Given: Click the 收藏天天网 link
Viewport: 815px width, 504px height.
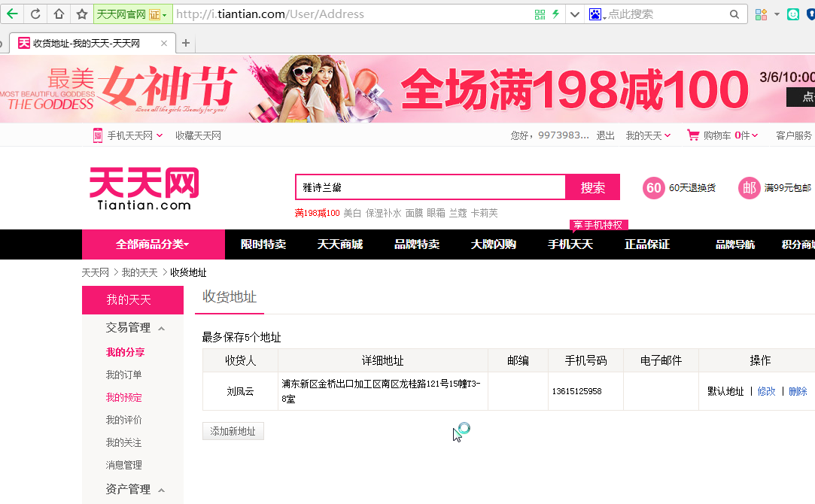Looking at the screenshot, I should (x=198, y=135).
